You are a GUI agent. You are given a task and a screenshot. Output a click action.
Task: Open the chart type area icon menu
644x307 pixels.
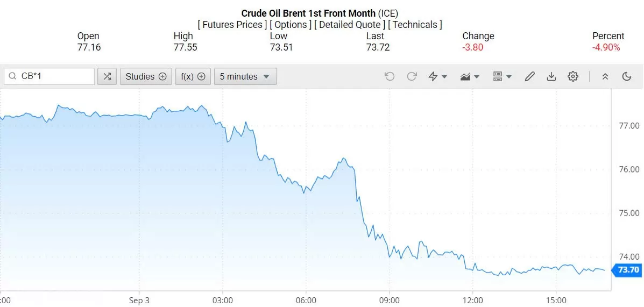[470, 76]
